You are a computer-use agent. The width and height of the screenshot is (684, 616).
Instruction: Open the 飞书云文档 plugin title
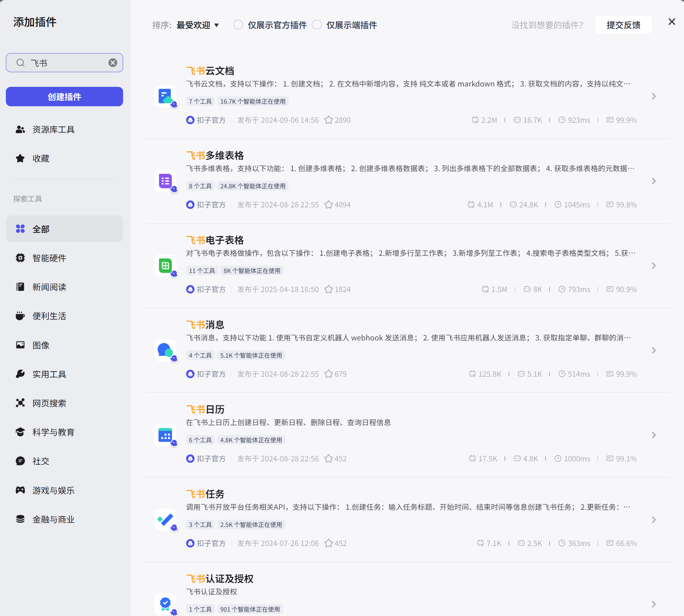point(210,71)
